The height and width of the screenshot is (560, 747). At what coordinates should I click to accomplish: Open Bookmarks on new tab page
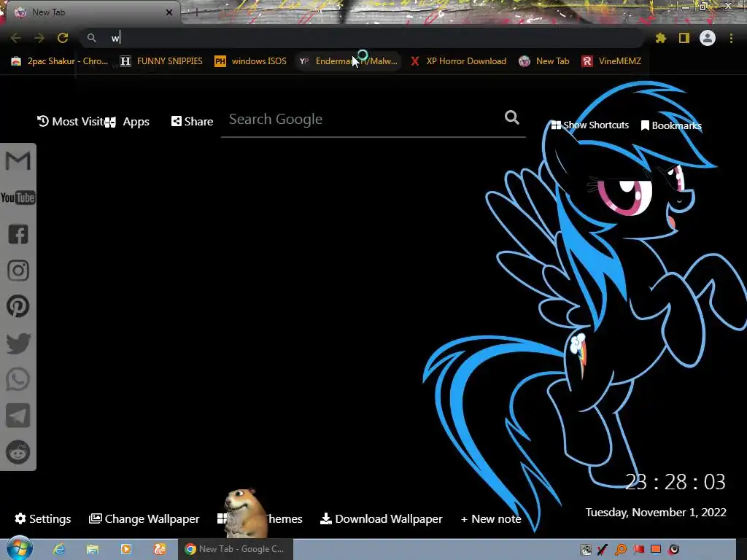click(x=671, y=125)
